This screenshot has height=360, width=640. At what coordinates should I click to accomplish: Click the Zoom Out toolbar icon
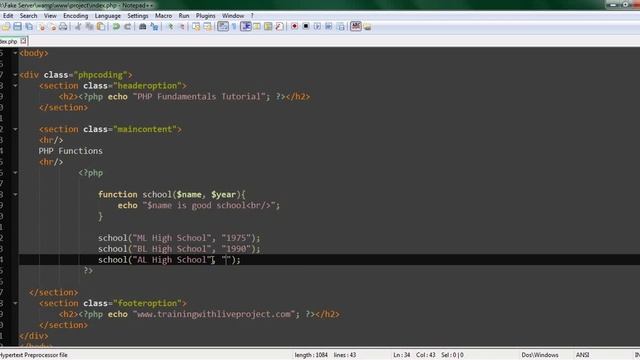(182, 27)
